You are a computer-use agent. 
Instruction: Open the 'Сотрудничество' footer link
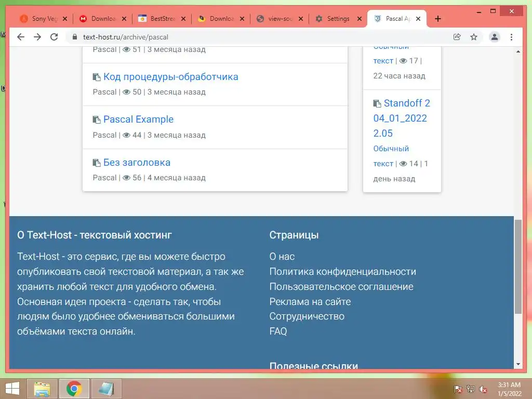[307, 316]
